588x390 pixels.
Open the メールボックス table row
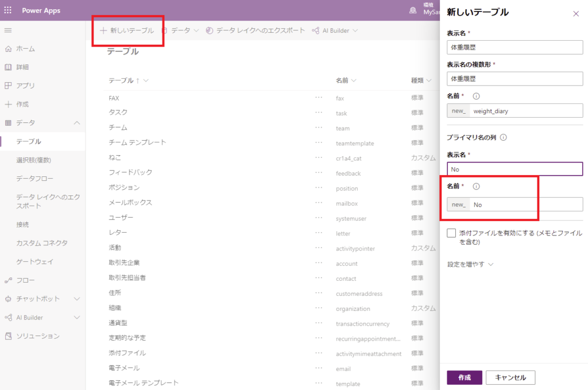(x=130, y=203)
